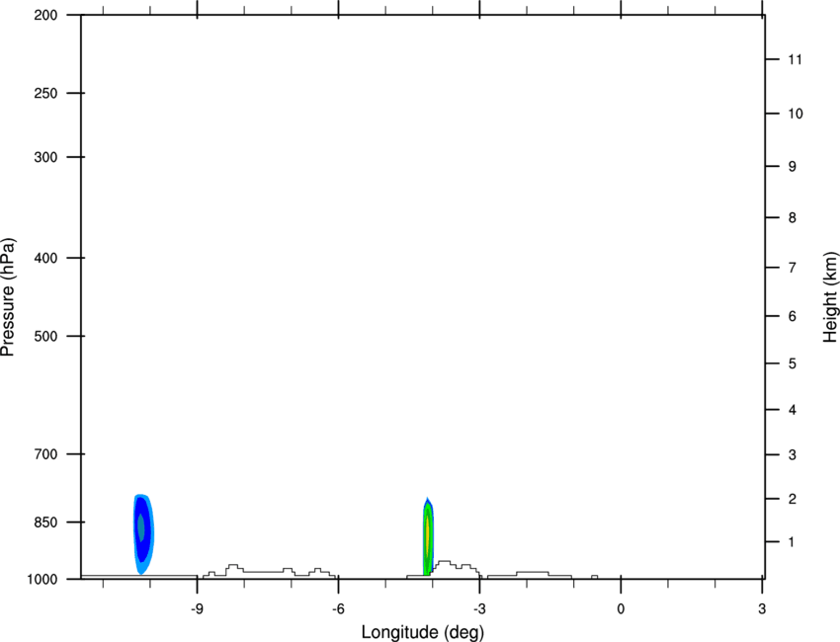Click the 10 km height label
This screenshot has width=840, height=642.
(x=795, y=114)
